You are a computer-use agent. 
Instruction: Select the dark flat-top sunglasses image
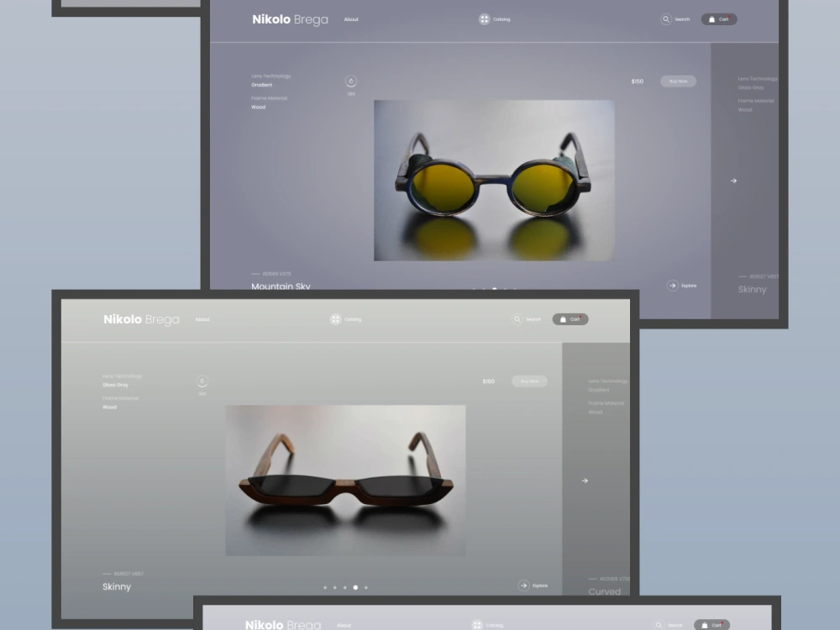[x=345, y=480]
